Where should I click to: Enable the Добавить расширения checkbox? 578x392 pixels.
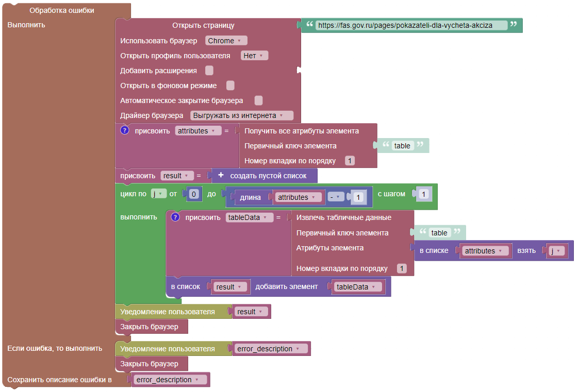(209, 71)
